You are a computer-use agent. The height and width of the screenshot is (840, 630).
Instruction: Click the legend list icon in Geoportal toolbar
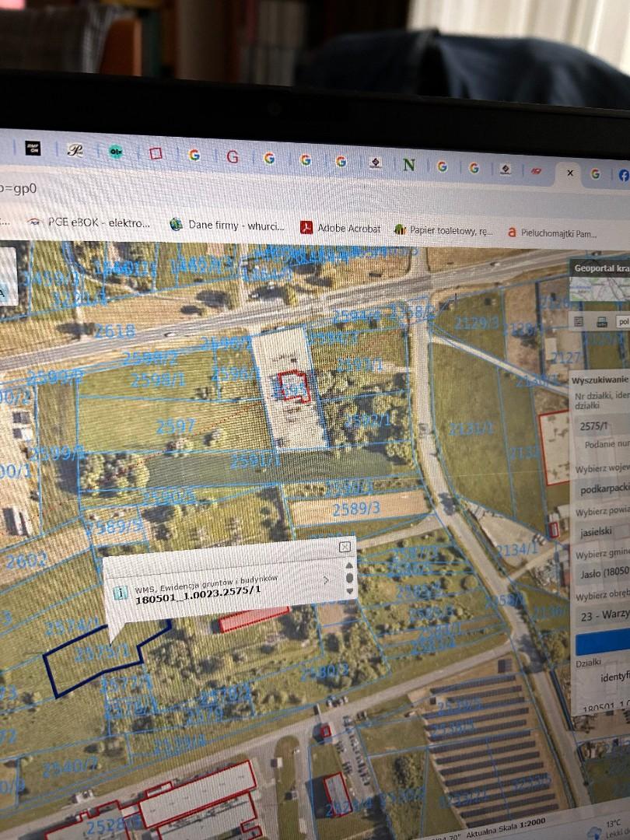[579, 321]
